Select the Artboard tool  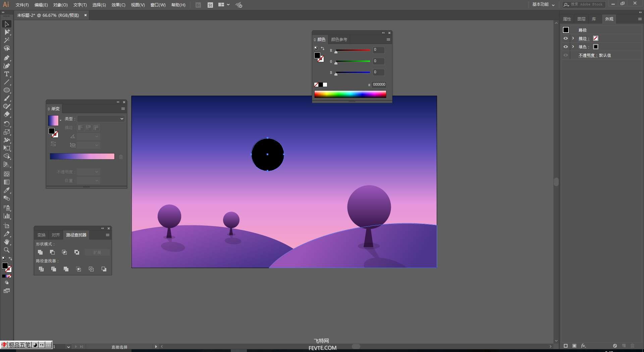(7, 226)
